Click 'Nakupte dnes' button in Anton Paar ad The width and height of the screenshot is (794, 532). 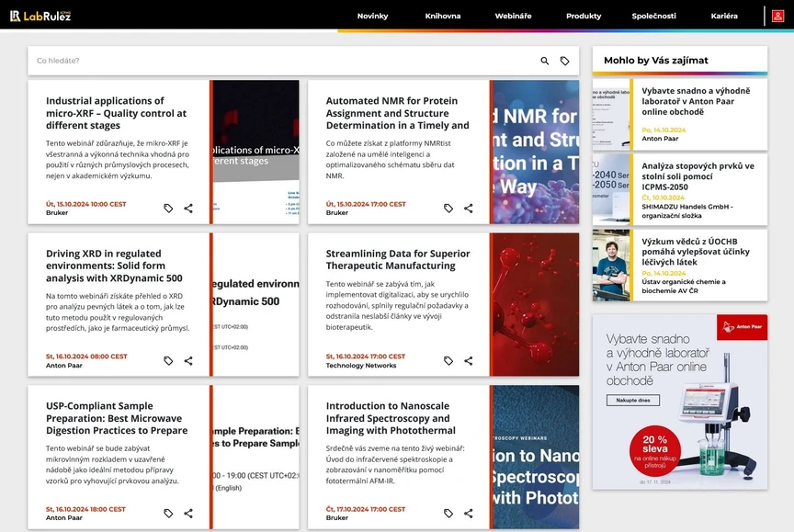pos(633,400)
